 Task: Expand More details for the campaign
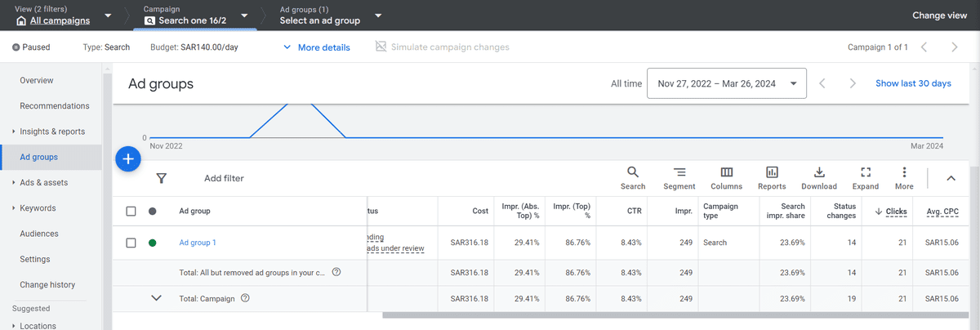click(317, 47)
